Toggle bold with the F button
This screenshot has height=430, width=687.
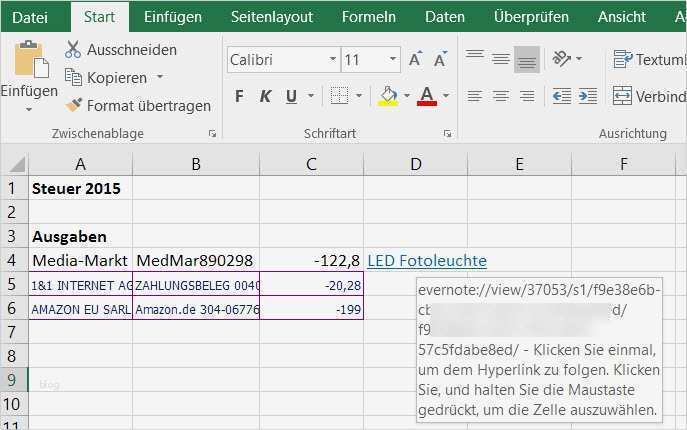[x=239, y=96]
